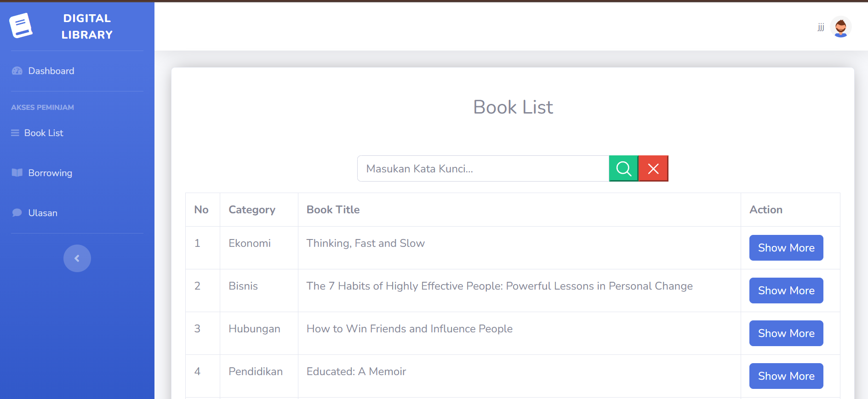Open the jjj username menu
The height and width of the screenshot is (399, 868).
821,27
